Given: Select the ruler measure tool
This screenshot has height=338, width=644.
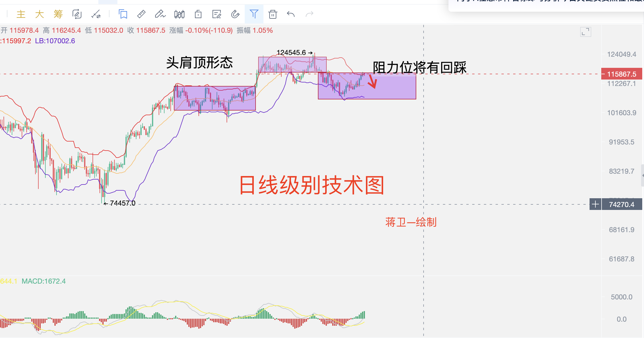Looking at the screenshot, I should (141, 14).
